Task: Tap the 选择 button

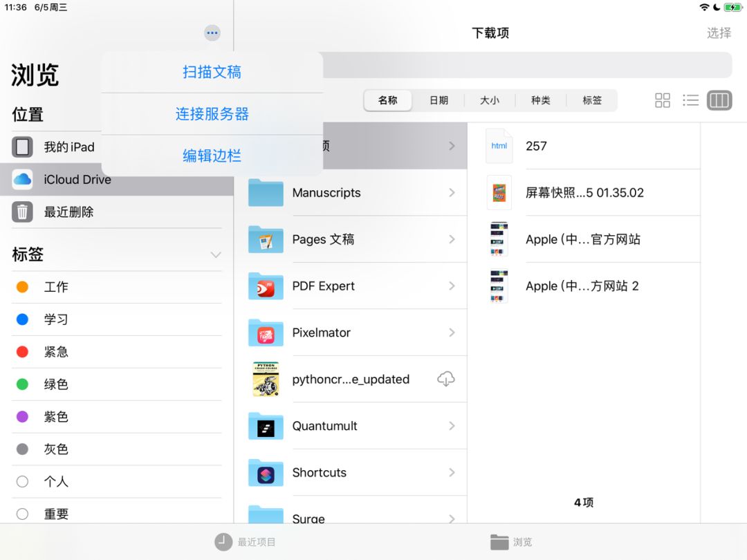Action: tap(719, 33)
